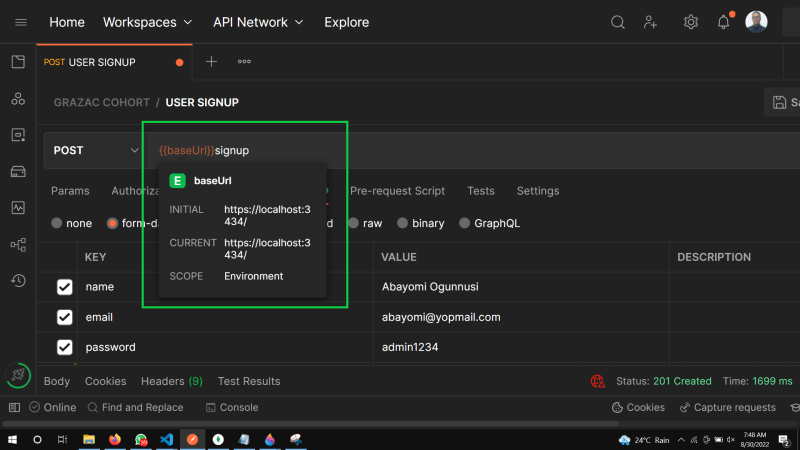Open the hamburger menu icon
Screen dimensions: 800x450
(x=21, y=22)
